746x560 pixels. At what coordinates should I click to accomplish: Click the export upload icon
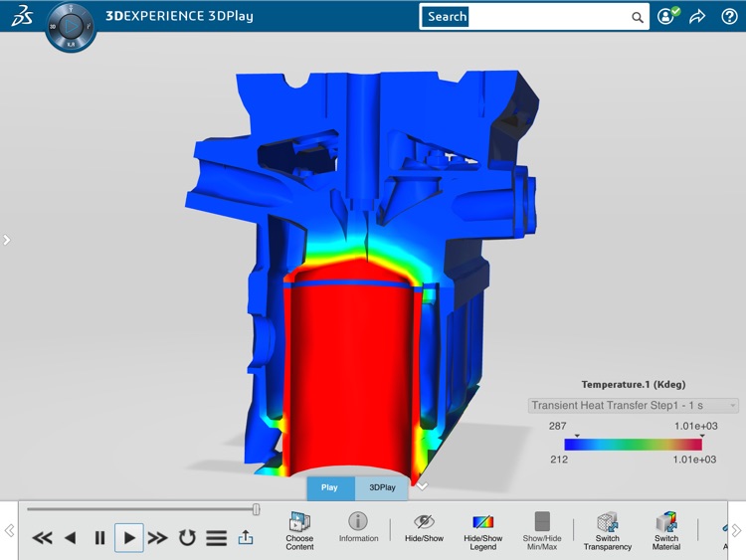[x=245, y=537]
